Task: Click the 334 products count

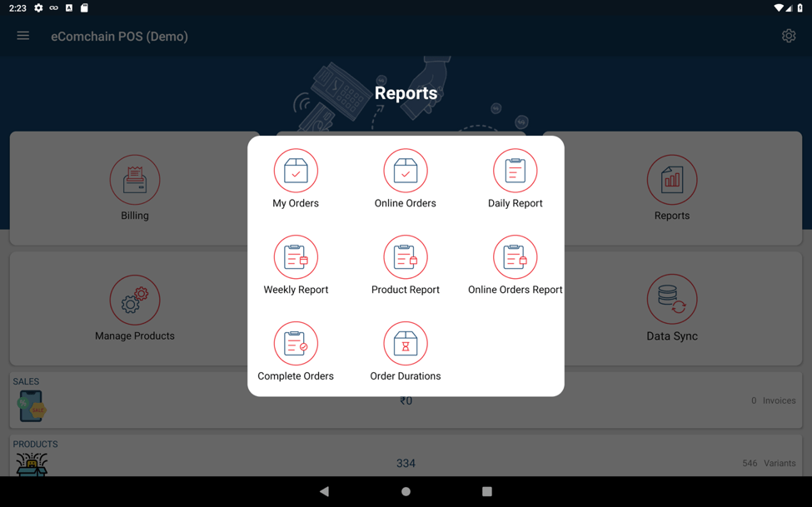Action: (406, 464)
